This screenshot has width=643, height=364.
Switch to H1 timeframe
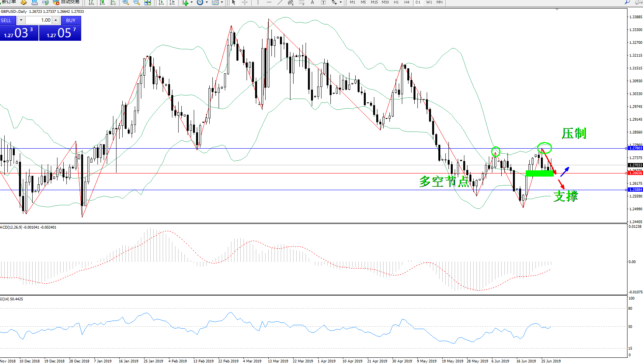pos(396,2)
